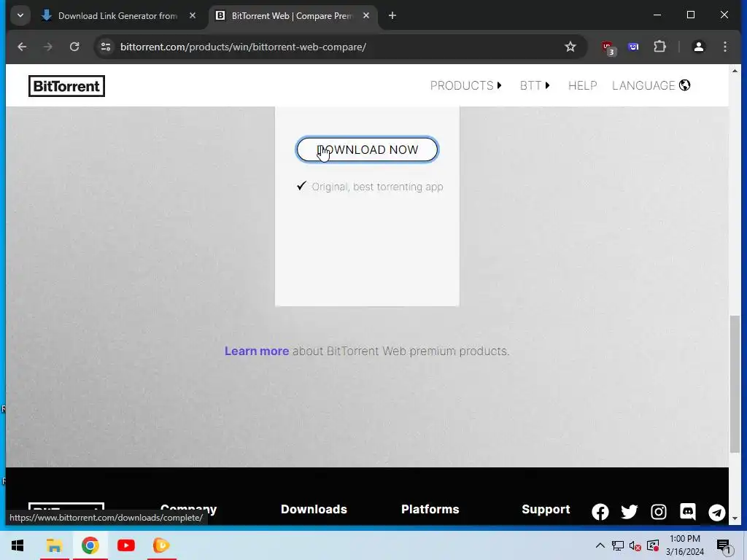
Task: Open Chrome three-dot menu
Action: click(x=724, y=47)
